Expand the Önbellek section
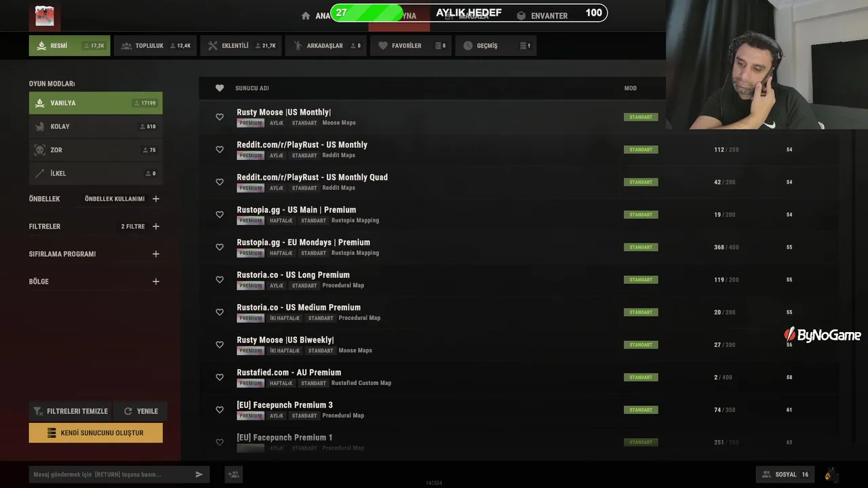868x488 pixels. [156, 199]
